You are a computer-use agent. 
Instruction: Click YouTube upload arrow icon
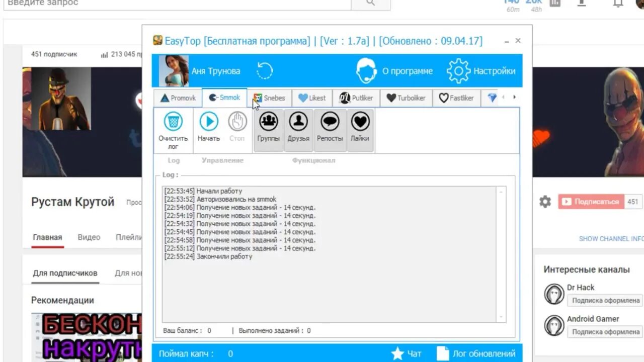(x=582, y=3)
